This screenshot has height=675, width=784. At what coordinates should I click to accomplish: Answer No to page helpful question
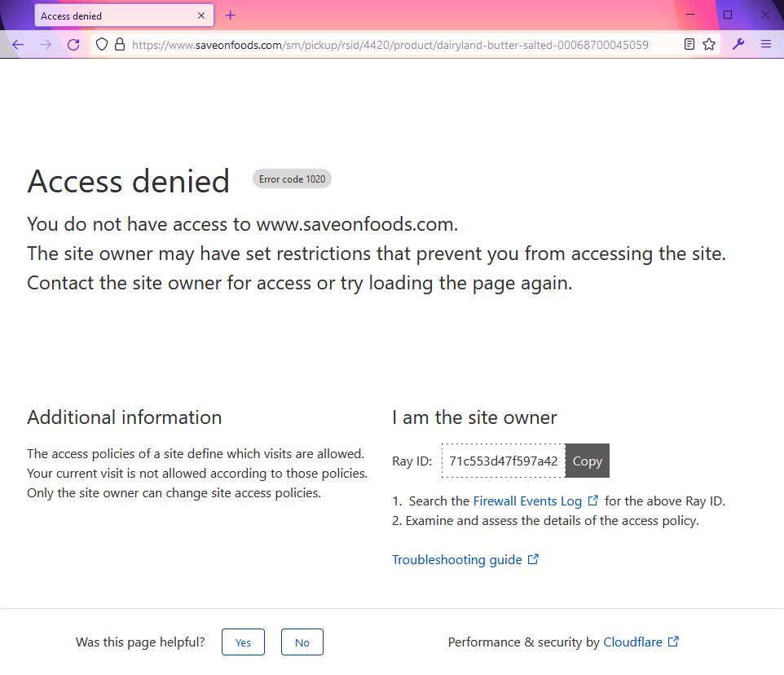(x=302, y=642)
